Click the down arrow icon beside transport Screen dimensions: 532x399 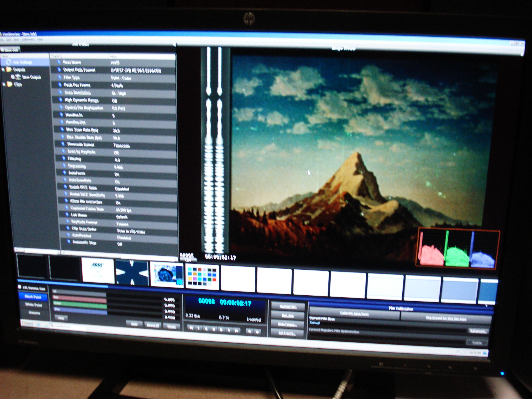coord(257,332)
